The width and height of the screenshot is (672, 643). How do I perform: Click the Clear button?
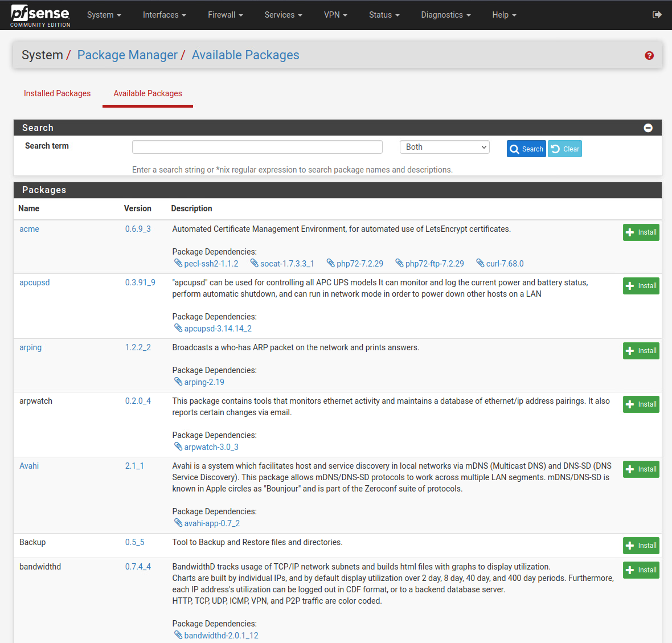(x=565, y=149)
